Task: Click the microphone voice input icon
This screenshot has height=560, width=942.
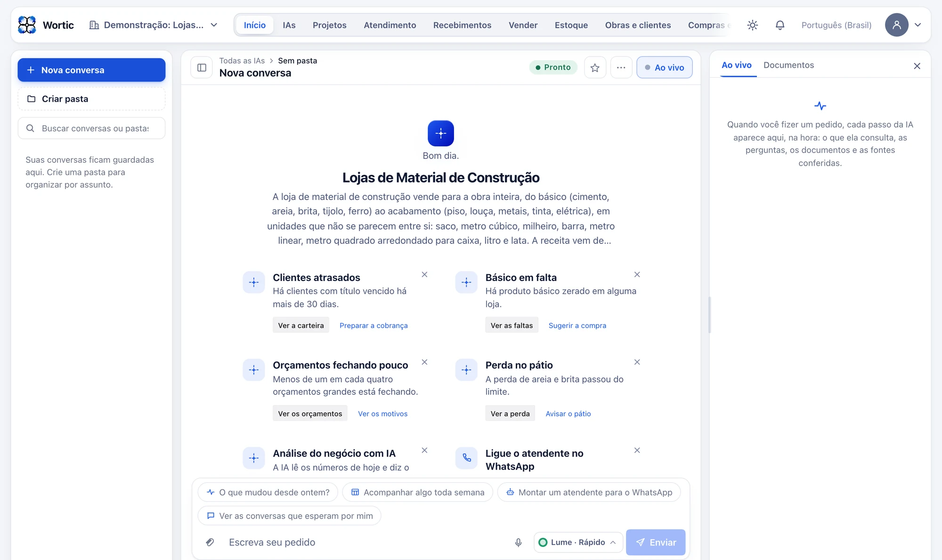Action: [518, 542]
